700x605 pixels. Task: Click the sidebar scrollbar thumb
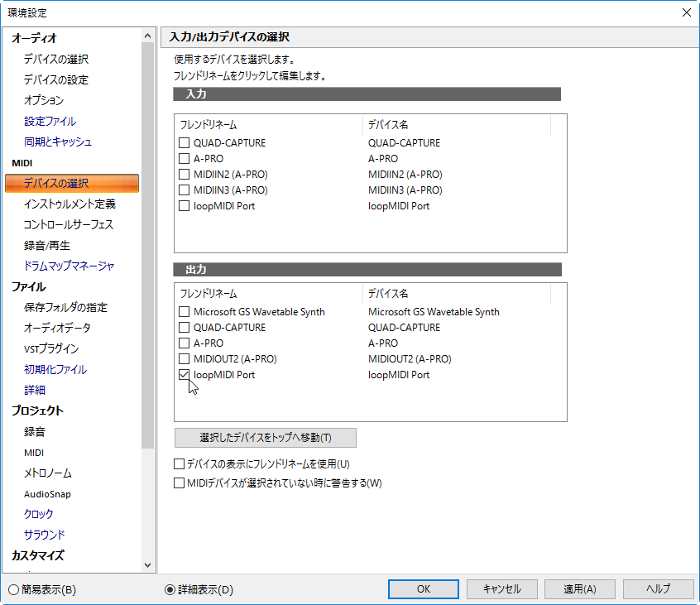point(148,246)
